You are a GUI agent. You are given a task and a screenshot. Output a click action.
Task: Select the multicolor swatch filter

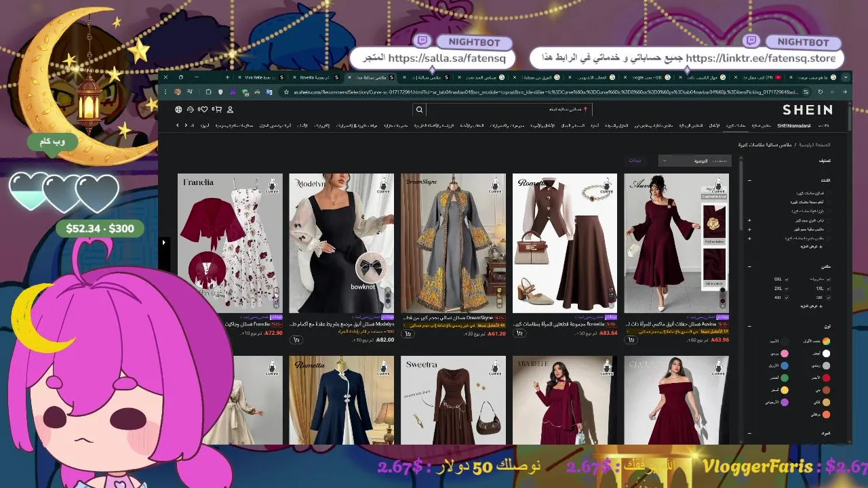(827, 341)
